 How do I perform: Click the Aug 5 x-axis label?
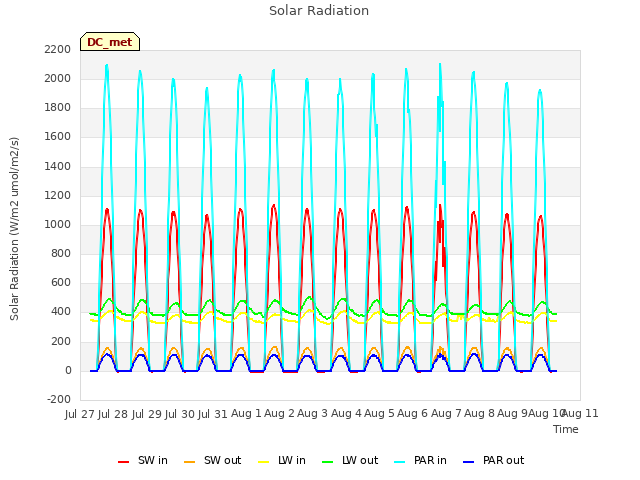pyautogui.click(x=379, y=414)
